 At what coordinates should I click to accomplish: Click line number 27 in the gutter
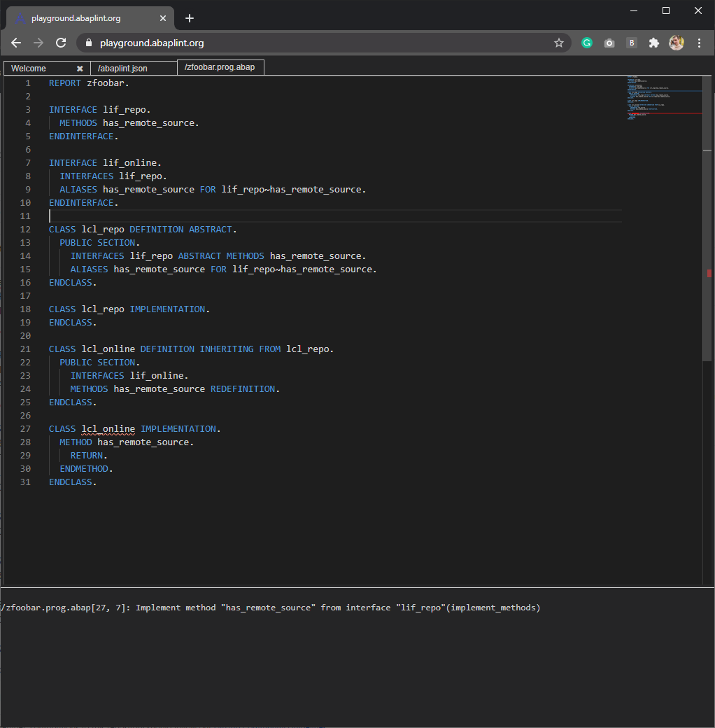point(25,428)
